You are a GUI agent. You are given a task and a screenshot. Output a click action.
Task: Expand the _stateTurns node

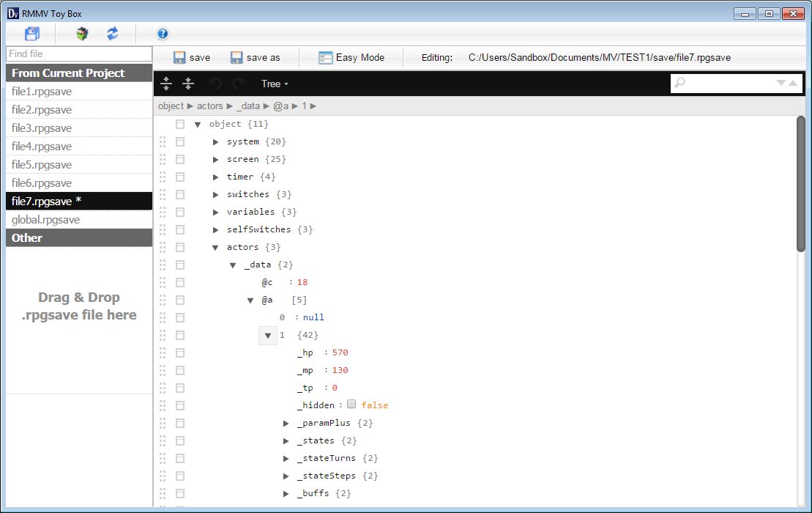286,459
